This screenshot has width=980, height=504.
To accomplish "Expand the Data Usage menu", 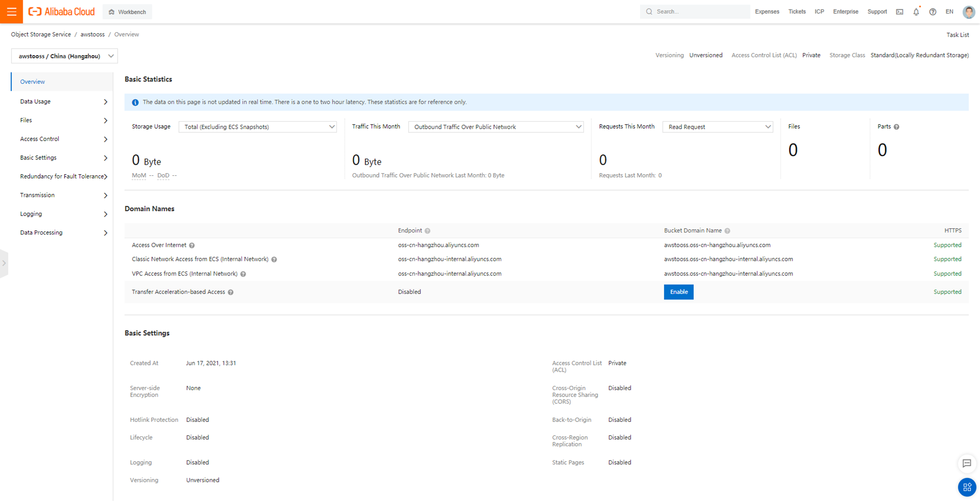I will (x=62, y=102).
